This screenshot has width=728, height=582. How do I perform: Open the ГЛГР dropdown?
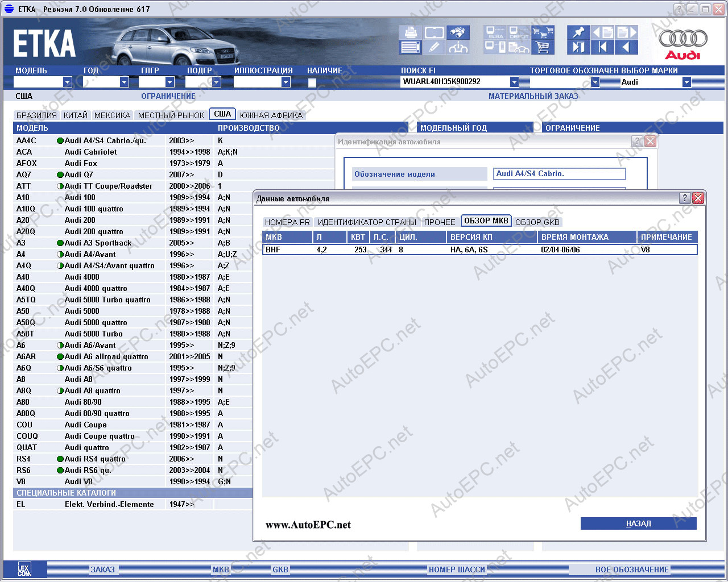(x=169, y=82)
